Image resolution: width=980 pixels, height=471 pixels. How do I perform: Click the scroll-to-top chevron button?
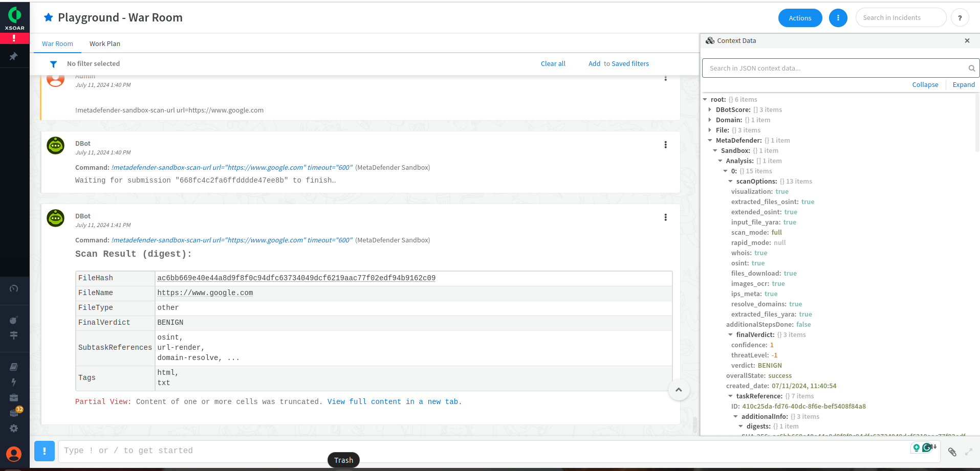coord(679,390)
